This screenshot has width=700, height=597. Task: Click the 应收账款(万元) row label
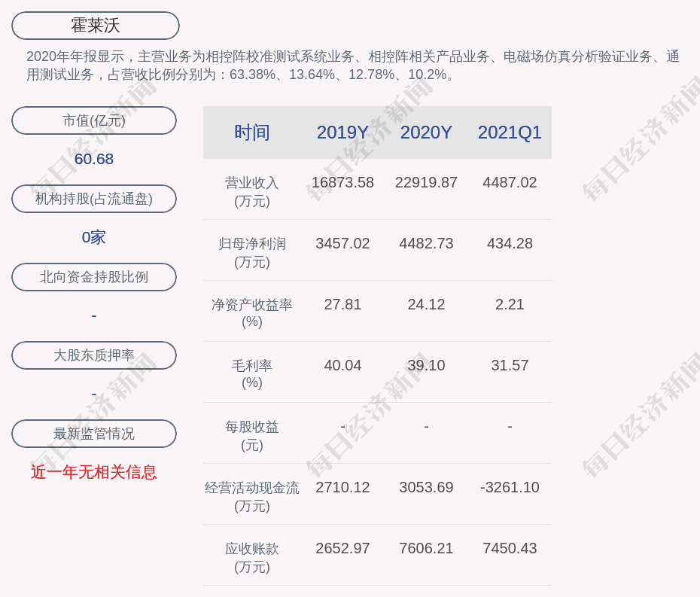pyautogui.click(x=252, y=557)
